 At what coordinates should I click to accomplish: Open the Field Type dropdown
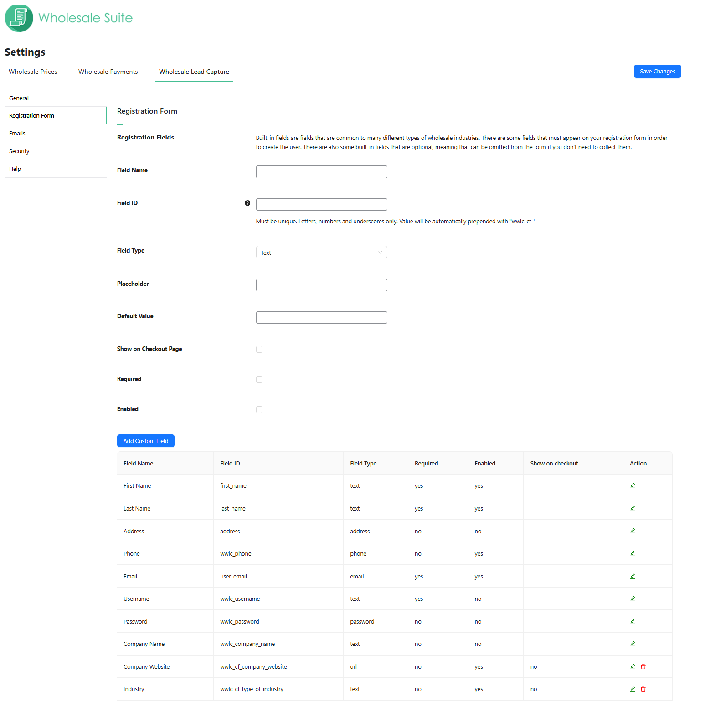[x=321, y=253]
